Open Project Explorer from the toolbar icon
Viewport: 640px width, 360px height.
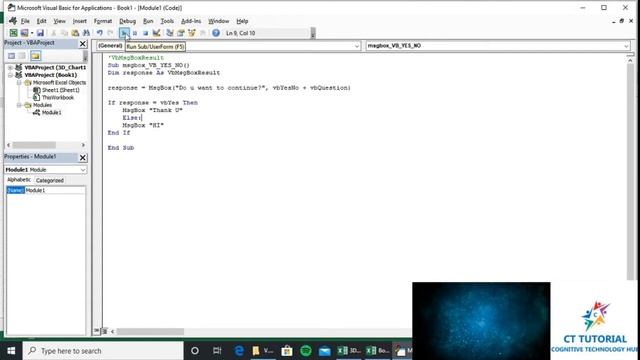pyautogui.click(x=170, y=33)
